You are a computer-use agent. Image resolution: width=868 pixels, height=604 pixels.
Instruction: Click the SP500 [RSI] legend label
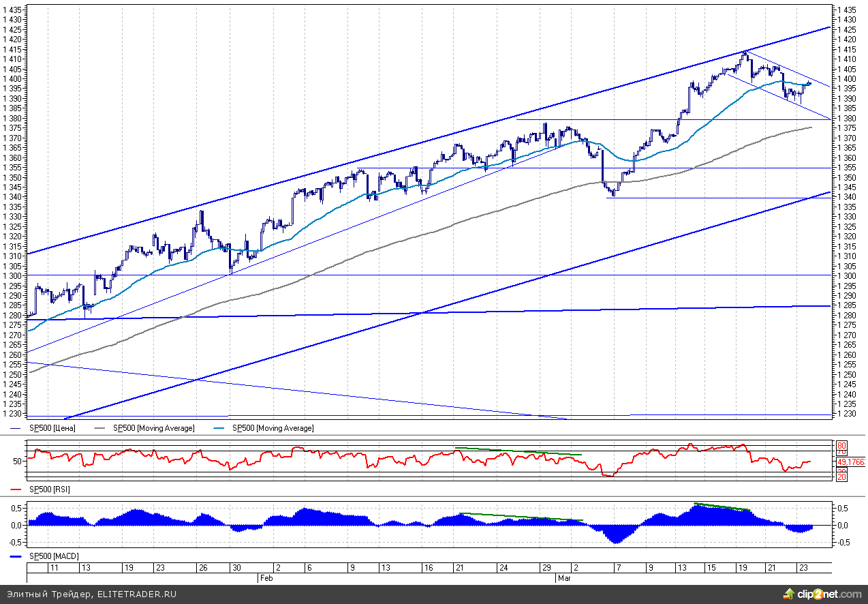[x=48, y=489]
